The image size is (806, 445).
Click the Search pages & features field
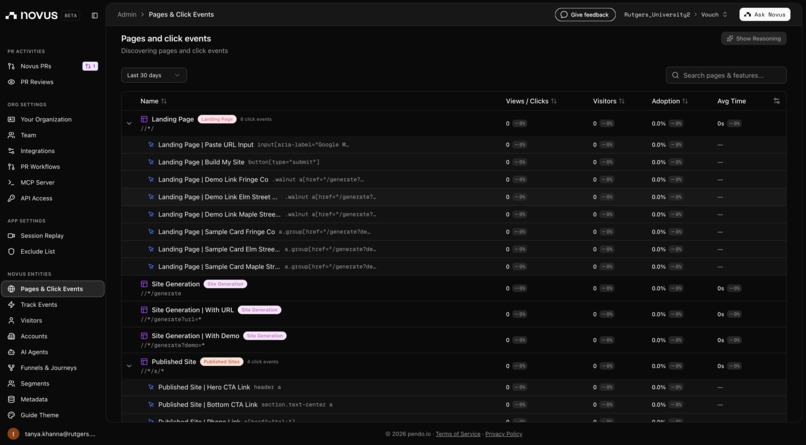tap(726, 75)
